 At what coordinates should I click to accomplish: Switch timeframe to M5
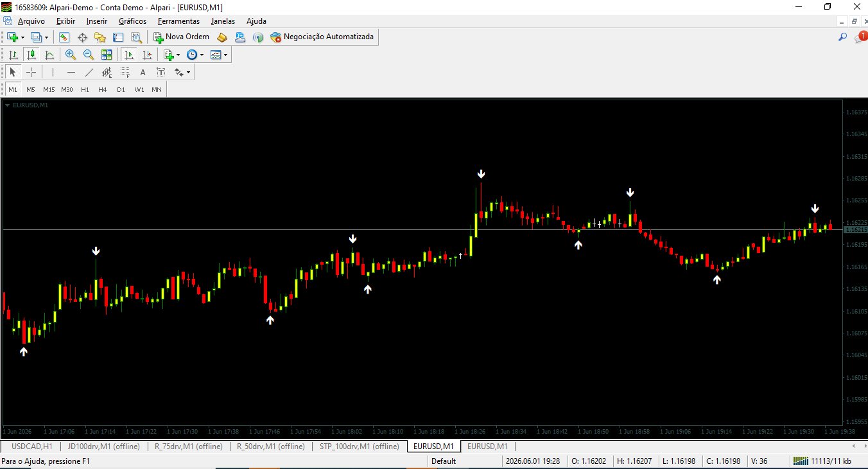[x=31, y=89]
